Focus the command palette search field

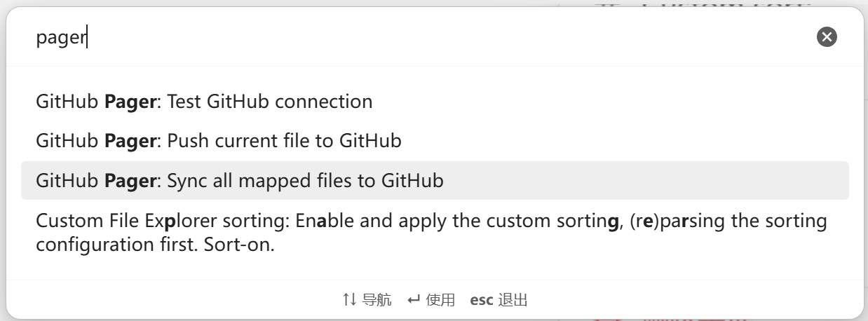421,37
